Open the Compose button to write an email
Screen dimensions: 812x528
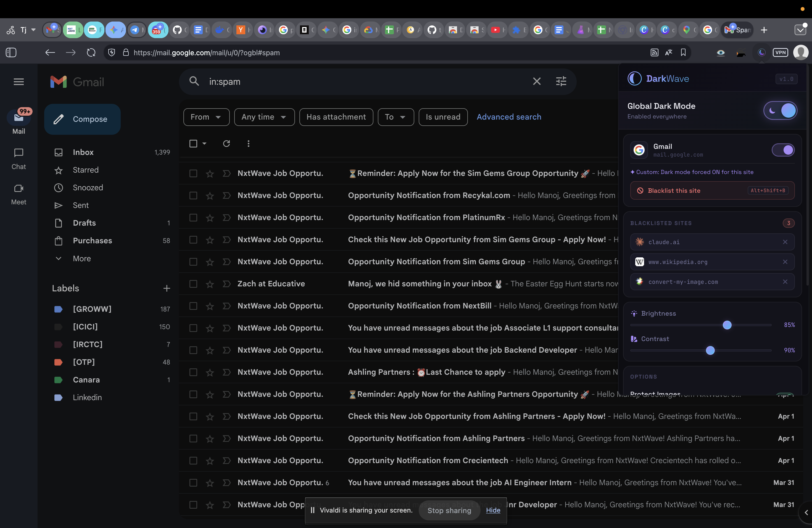point(82,119)
